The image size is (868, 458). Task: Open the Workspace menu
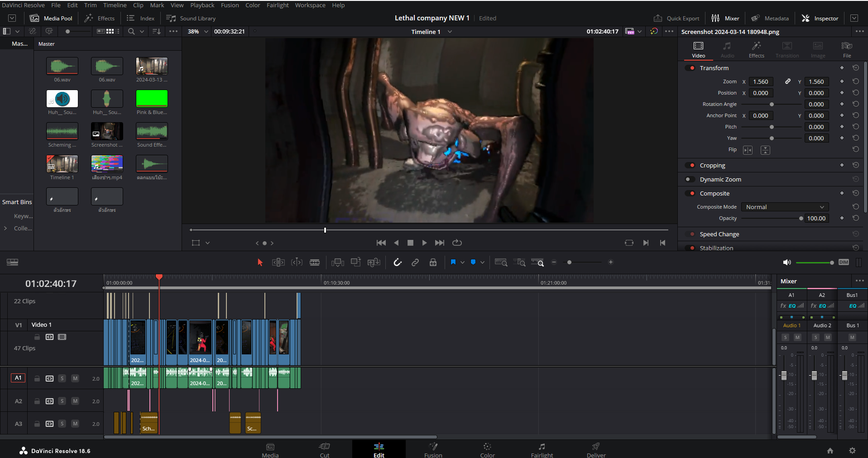point(310,5)
